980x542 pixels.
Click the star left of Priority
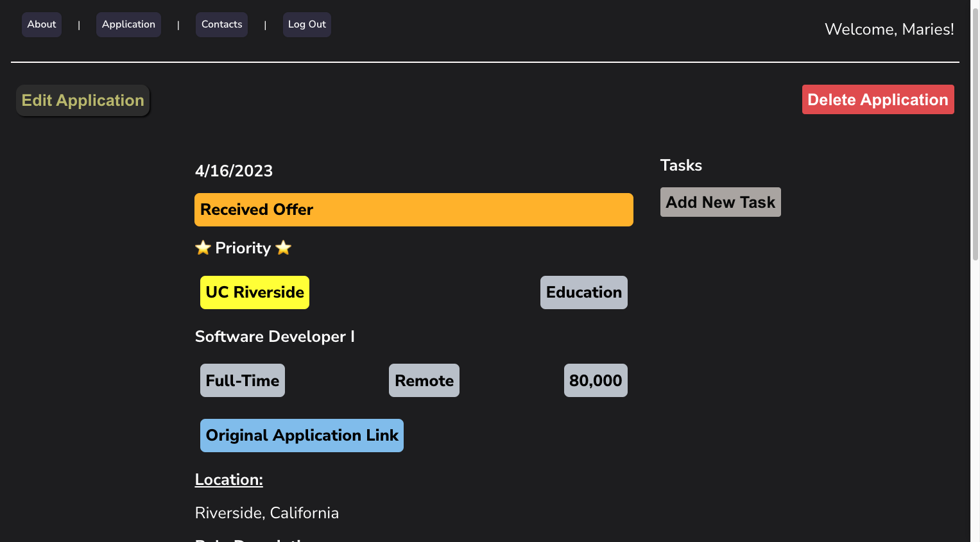pyautogui.click(x=203, y=248)
